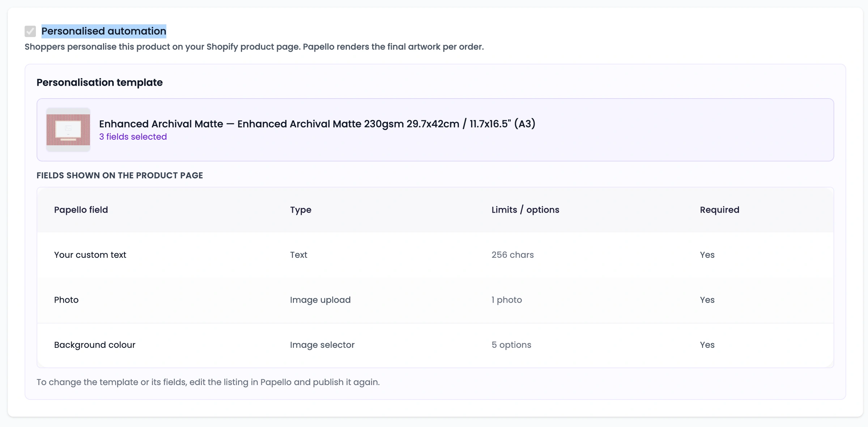The width and height of the screenshot is (868, 427).
Task: Open the Enhanced Archival Matte template thumbnail
Action: pos(68,130)
